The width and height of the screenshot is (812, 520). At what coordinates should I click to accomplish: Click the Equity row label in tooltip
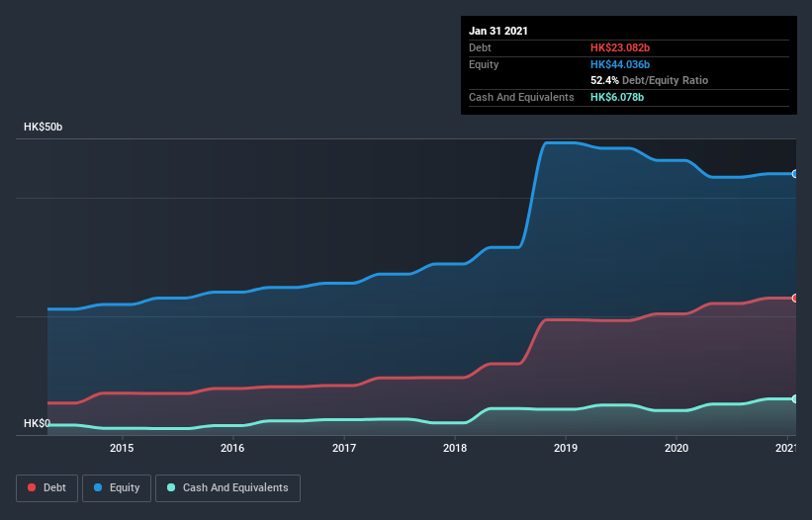(x=484, y=64)
